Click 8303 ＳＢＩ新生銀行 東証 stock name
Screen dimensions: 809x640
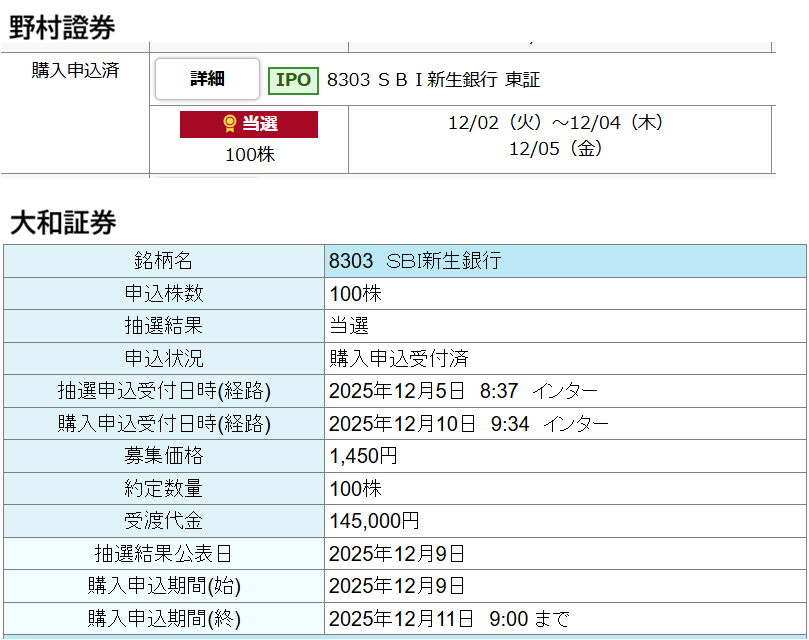pos(433,80)
